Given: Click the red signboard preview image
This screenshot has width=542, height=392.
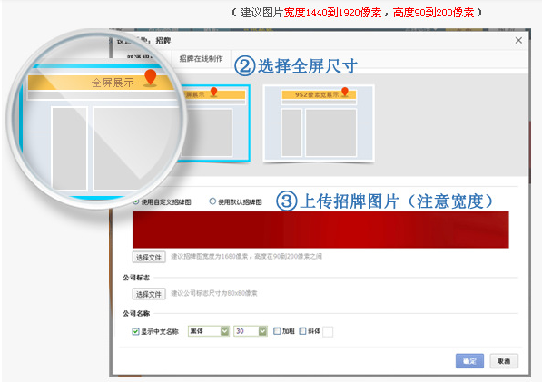Looking at the screenshot, I should pos(320,230).
